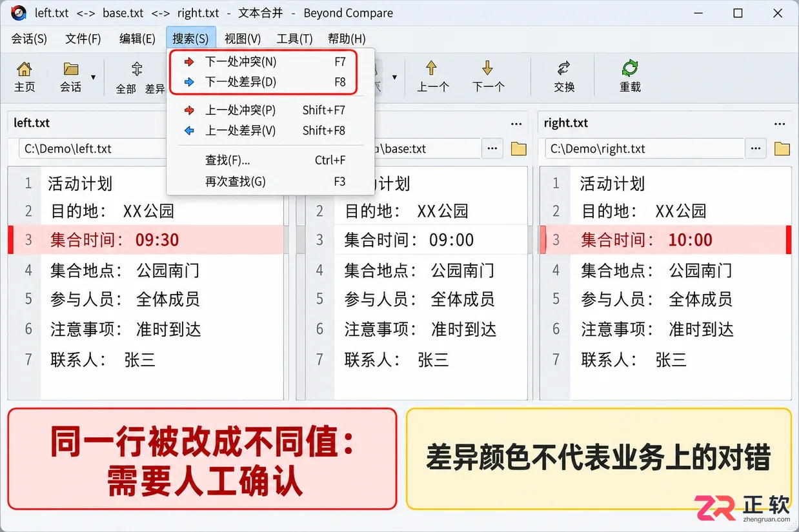Viewport: 799px width, 532px height.
Task: Click 参与人员: 全体成员 in right pane
Action: tap(657, 299)
